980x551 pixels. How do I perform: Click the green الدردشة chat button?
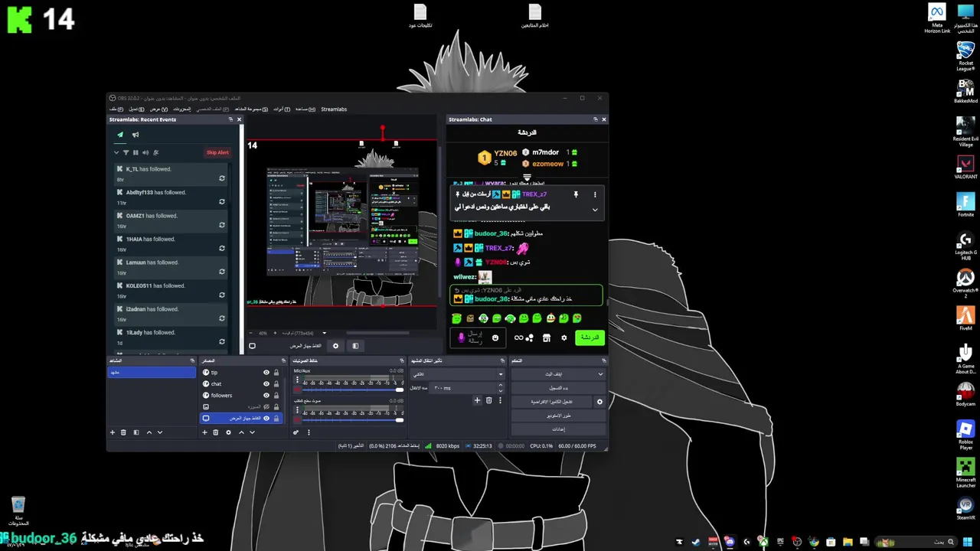pos(590,337)
